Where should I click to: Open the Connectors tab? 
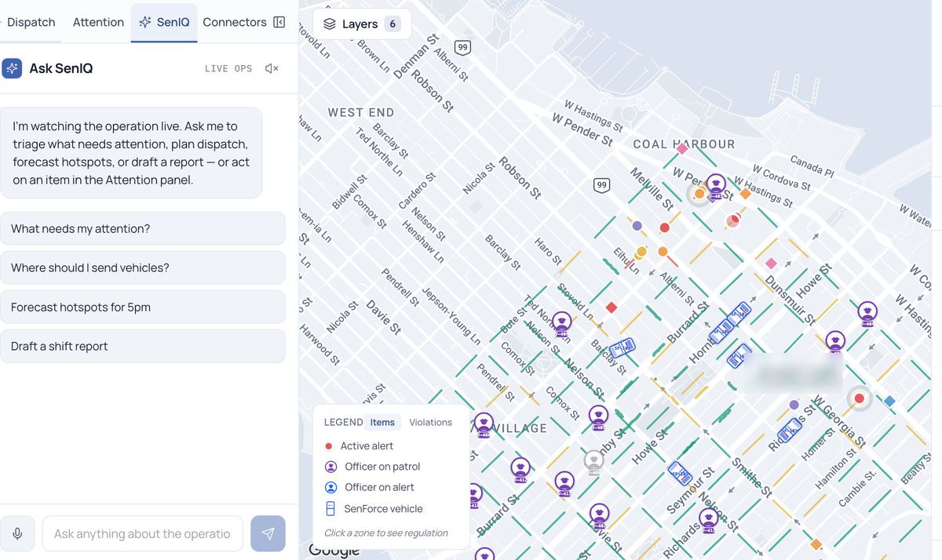(x=235, y=22)
